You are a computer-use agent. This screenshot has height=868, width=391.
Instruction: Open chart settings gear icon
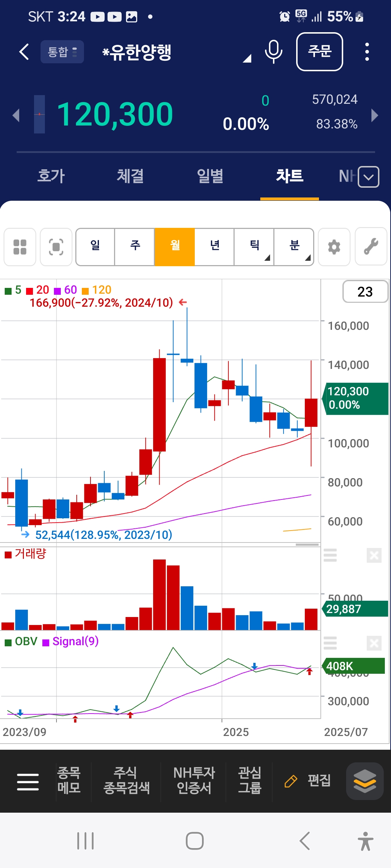[x=334, y=247]
